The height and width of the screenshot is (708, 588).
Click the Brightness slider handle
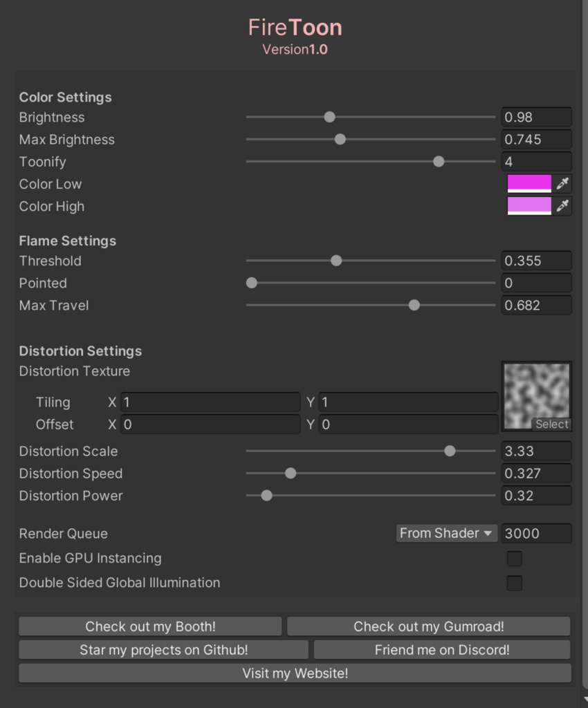[329, 117]
